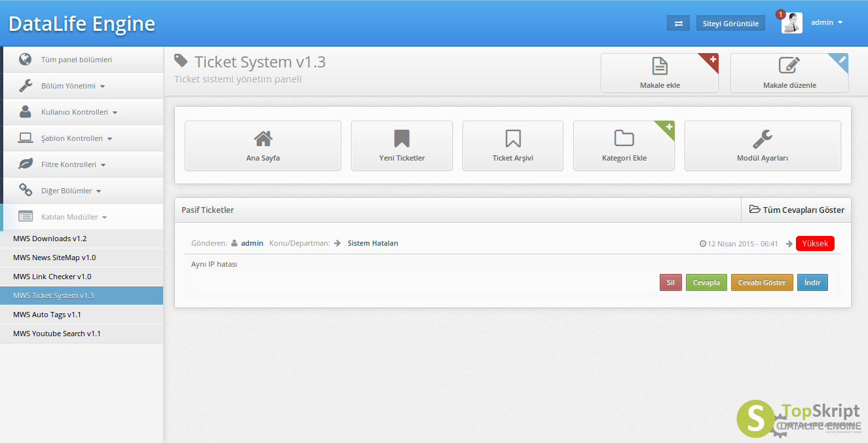
Task: Click the leaf icon beside Filtre Kontrolleri
Action: (26, 164)
